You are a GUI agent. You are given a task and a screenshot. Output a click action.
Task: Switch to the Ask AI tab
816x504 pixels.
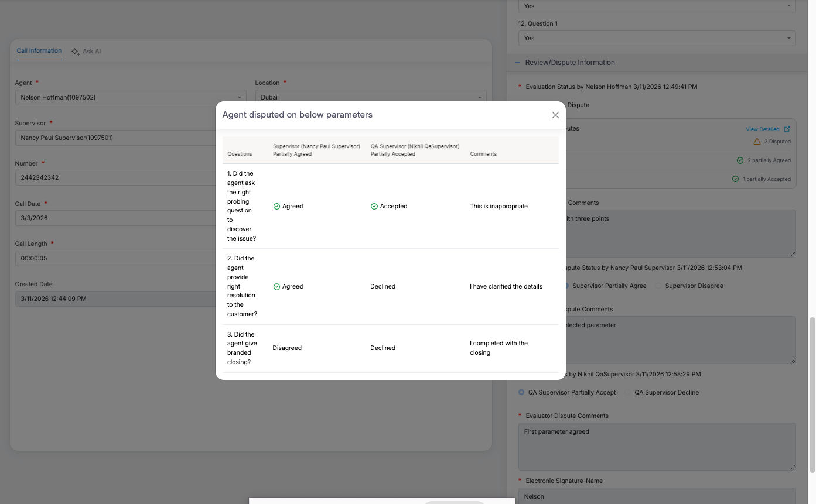click(91, 52)
